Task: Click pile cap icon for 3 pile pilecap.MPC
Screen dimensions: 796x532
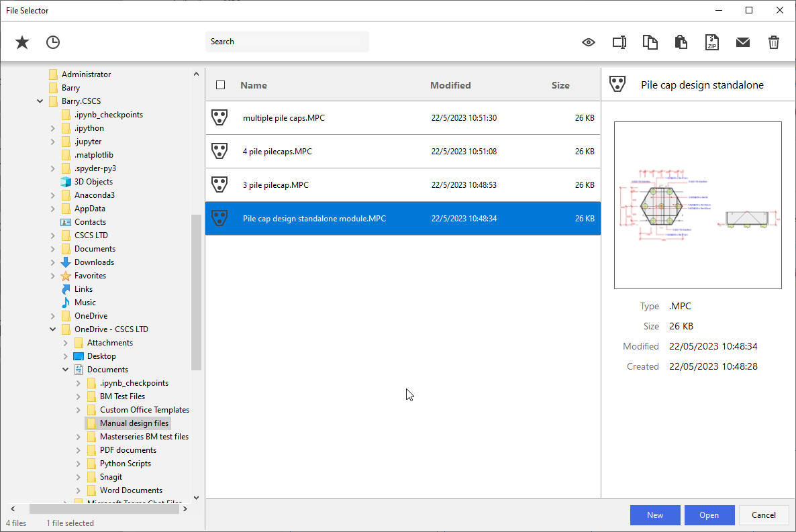Action: pos(219,184)
